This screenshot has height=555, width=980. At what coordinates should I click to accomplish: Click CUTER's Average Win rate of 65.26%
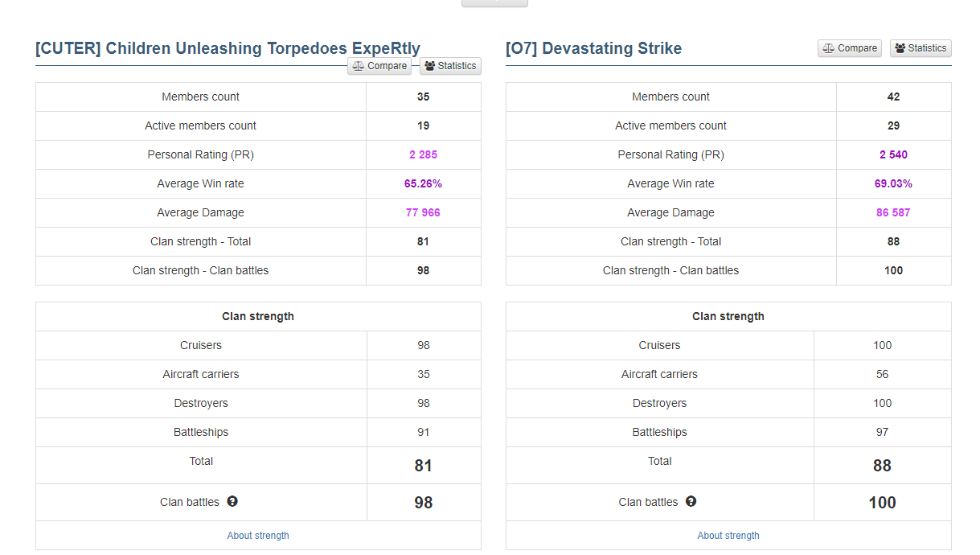point(423,183)
